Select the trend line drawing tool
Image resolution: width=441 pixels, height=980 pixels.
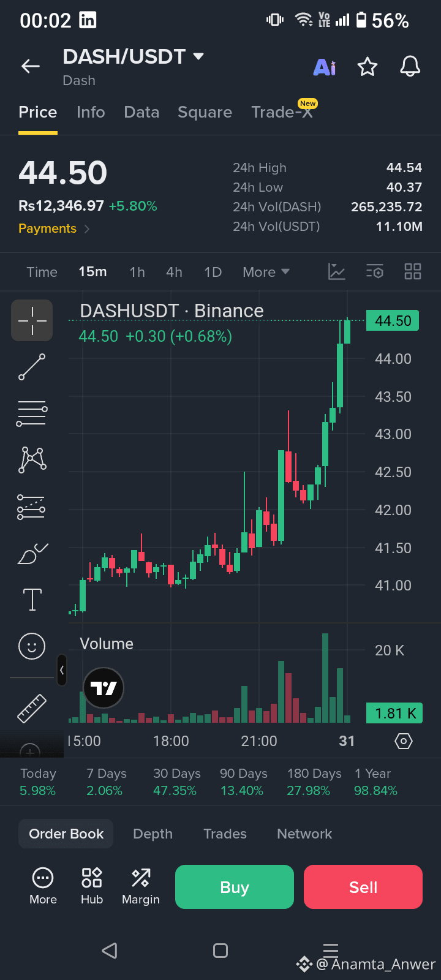pyautogui.click(x=32, y=367)
